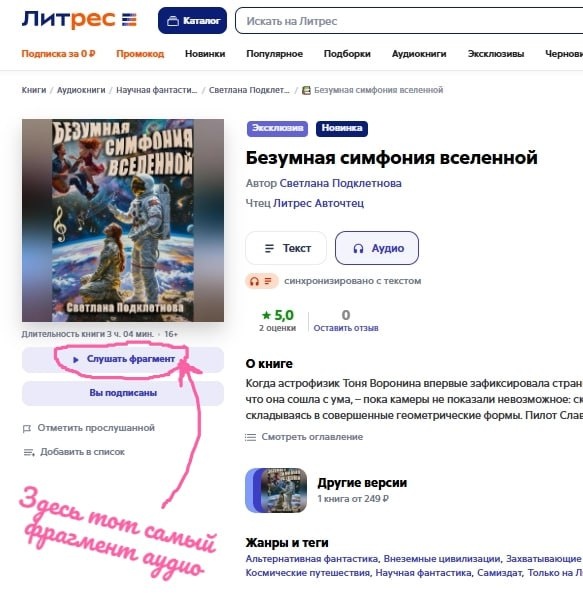Toggle the Вы подписаны subscription button
This screenshot has width=583, height=608.
tap(123, 393)
